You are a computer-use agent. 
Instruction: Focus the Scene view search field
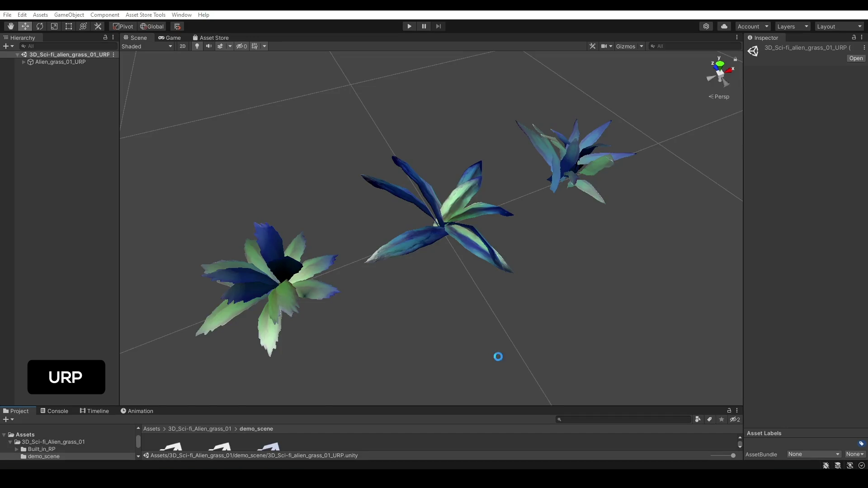[x=694, y=46]
